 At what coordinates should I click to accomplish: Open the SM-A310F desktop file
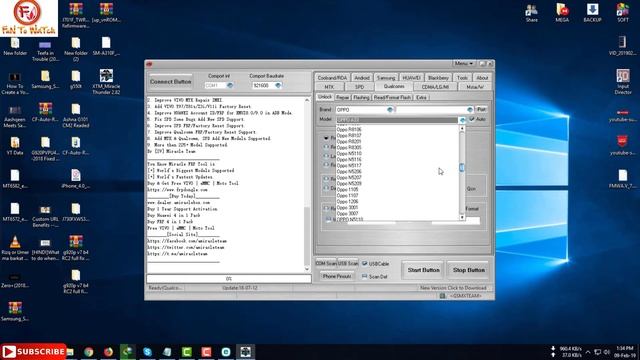pyautogui.click(x=106, y=46)
